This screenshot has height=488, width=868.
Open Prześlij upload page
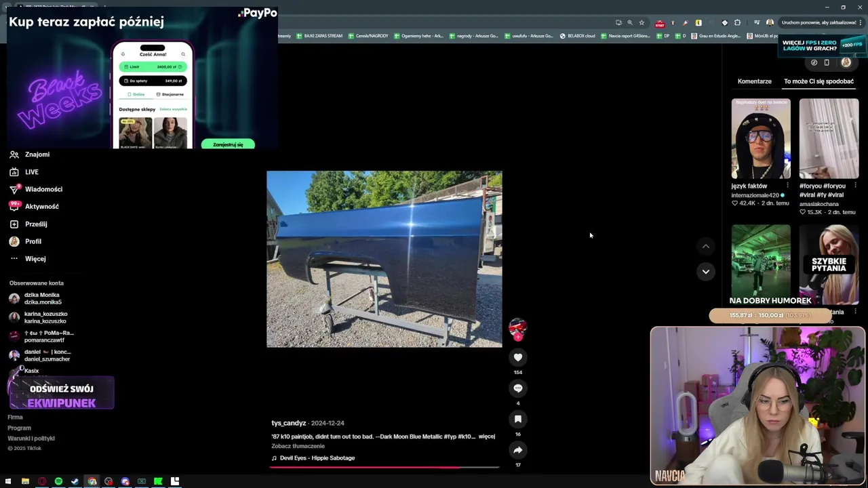click(x=28, y=224)
